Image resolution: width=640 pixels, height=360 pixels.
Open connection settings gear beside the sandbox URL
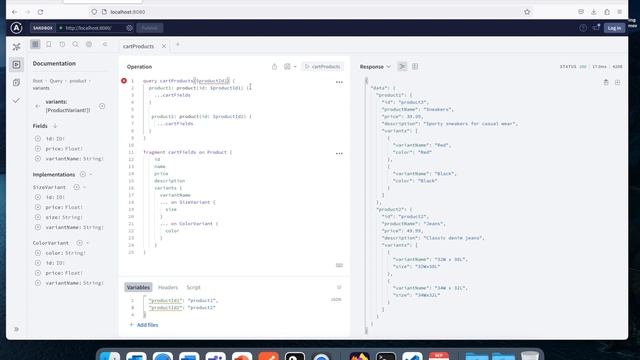tap(129, 28)
